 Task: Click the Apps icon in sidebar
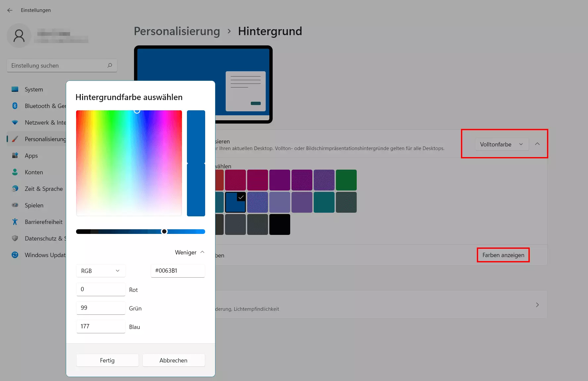tap(15, 155)
